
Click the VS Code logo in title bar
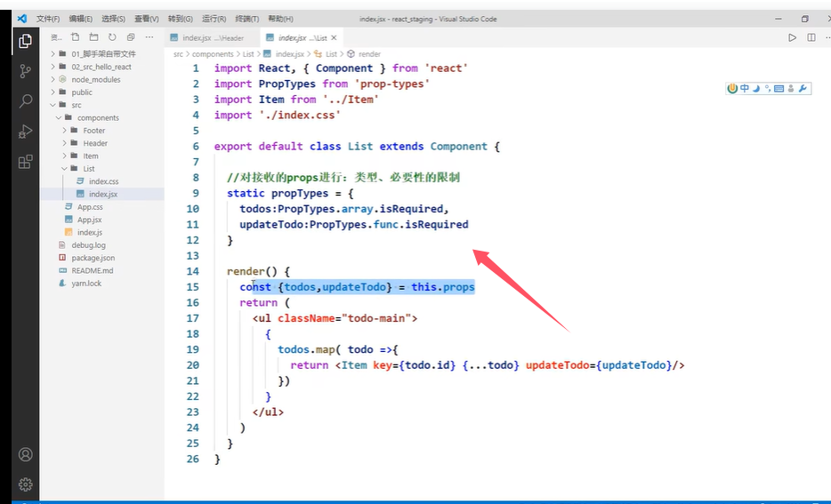[x=21, y=19]
